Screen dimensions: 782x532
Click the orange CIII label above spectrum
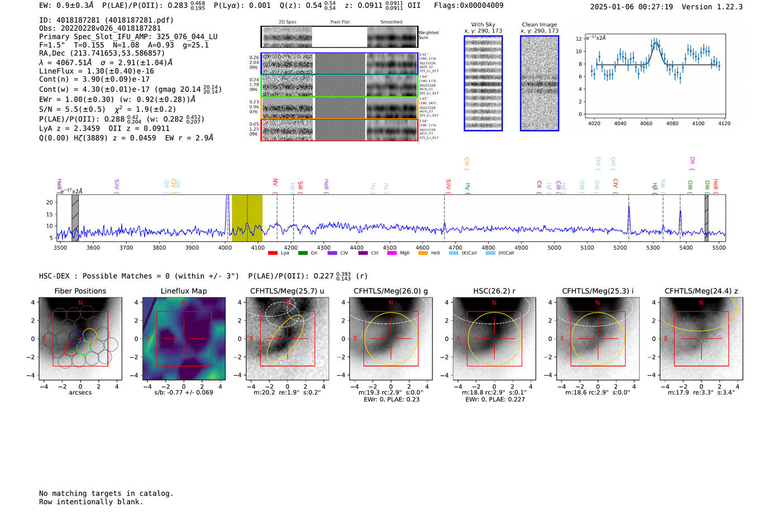[x=467, y=164]
